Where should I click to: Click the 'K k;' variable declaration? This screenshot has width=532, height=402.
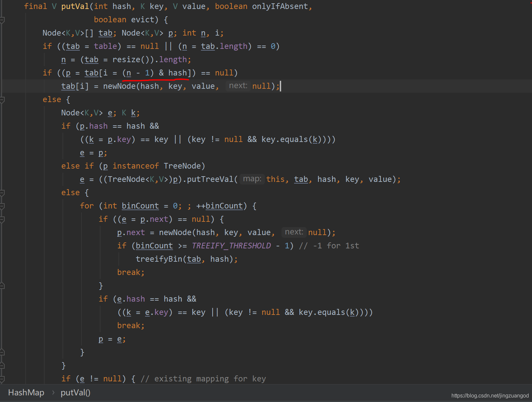[x=131, y=113]
